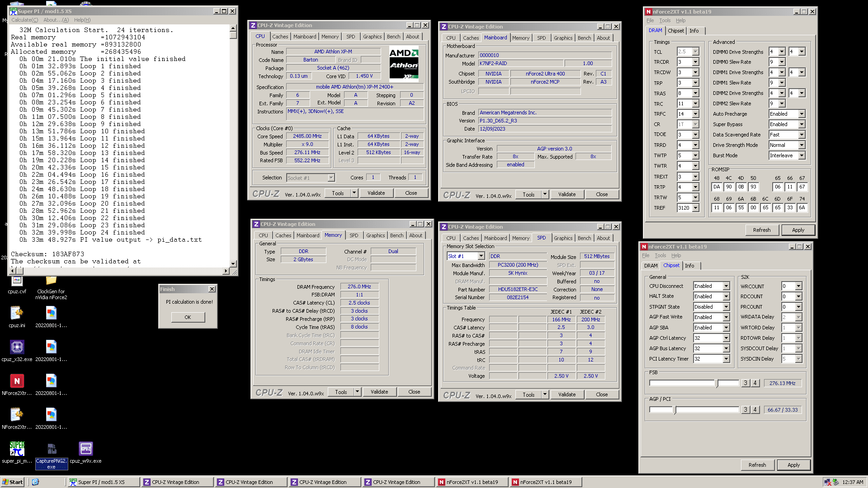Click the AMD Athlon XP logo in CPU-Z

pos(404,63)
